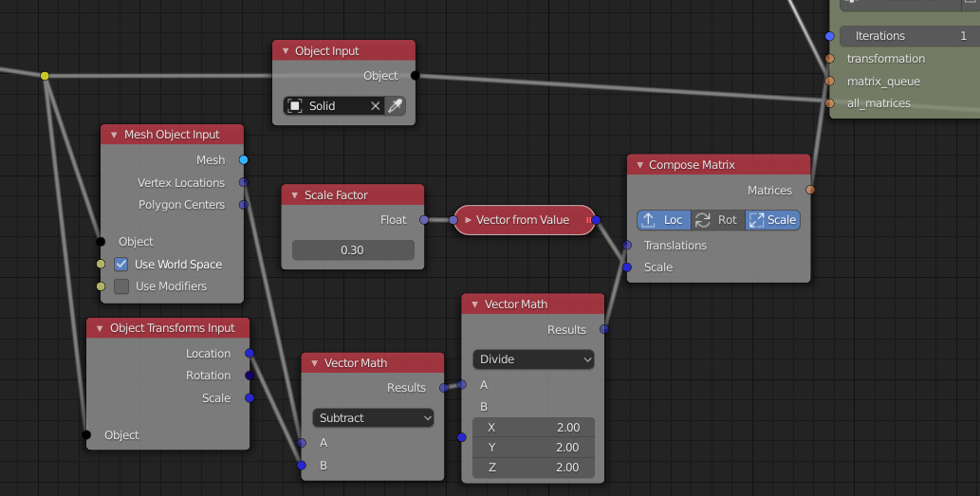Click the Rotation output socket
Image resolution: width=980 pixels, height=496 pixels.
point(250,376)
